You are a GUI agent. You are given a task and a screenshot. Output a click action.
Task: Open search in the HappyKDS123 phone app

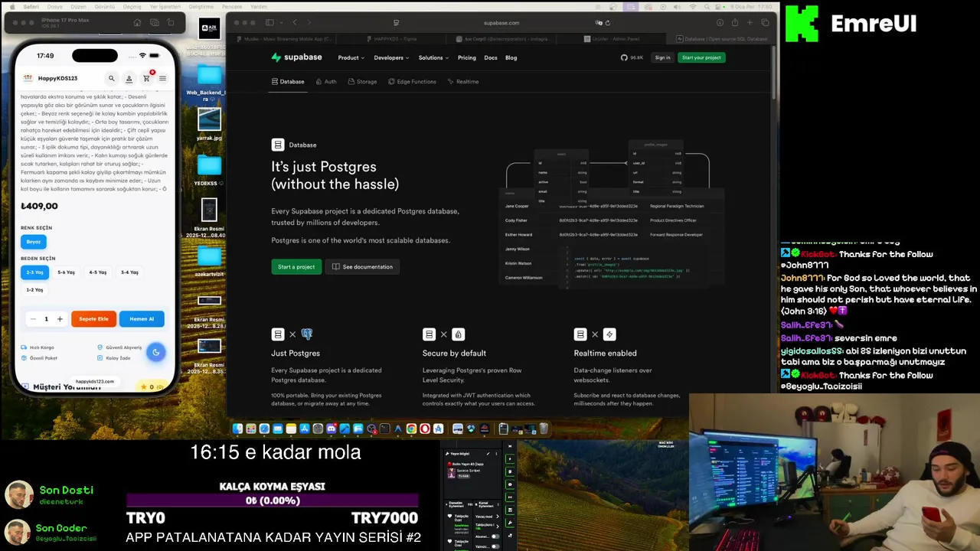point(111,78)
